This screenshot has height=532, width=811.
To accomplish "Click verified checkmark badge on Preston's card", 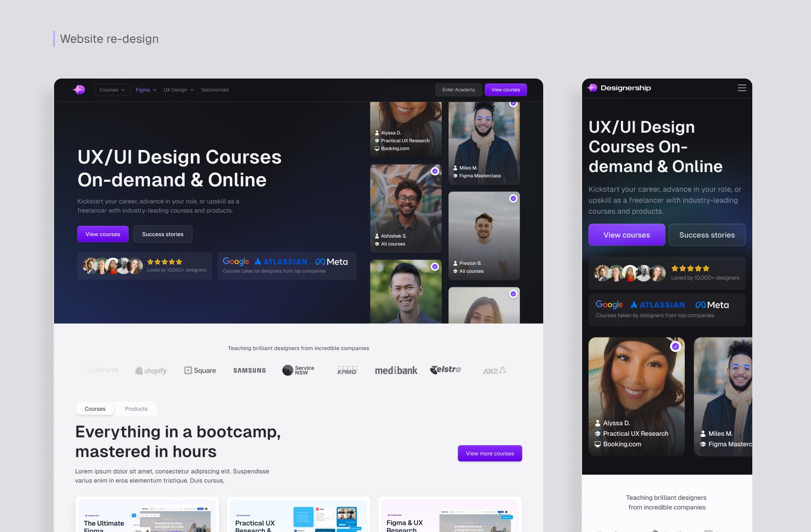I will 513,198.
